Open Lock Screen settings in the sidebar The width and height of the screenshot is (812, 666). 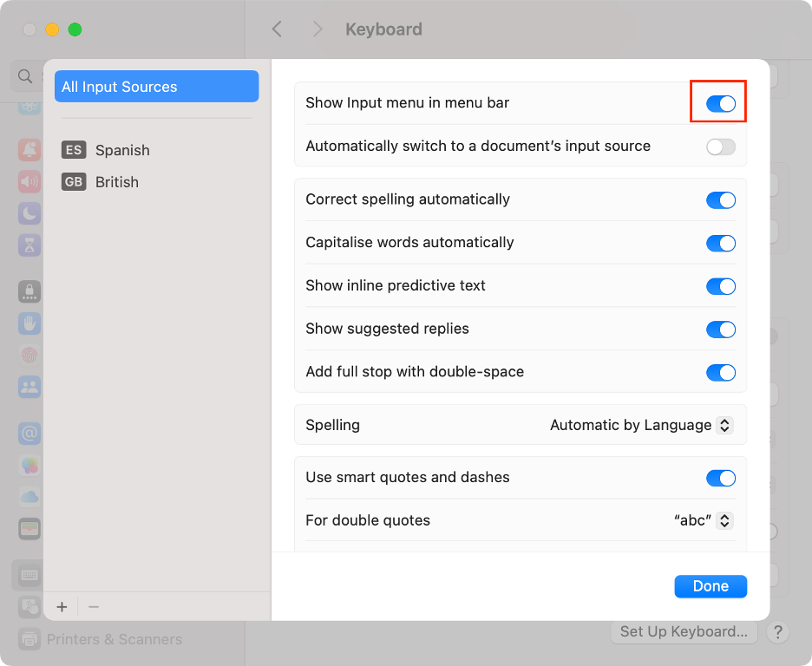point(29,292)
